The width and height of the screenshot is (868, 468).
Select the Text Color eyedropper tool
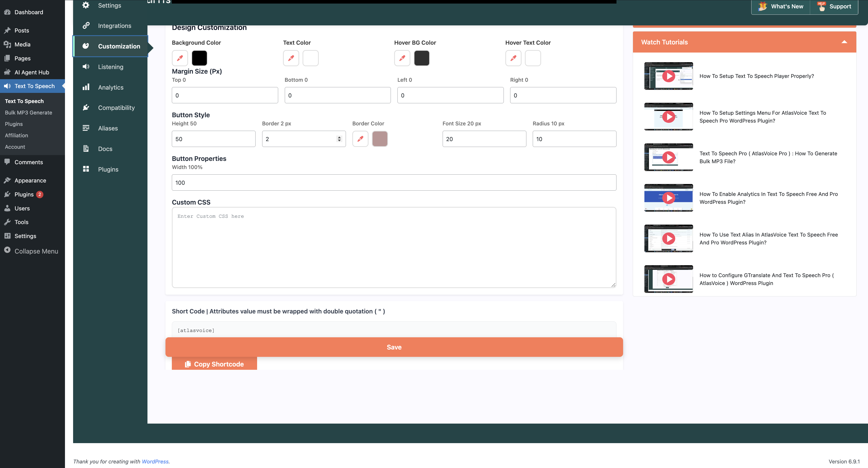pos(291,58)
